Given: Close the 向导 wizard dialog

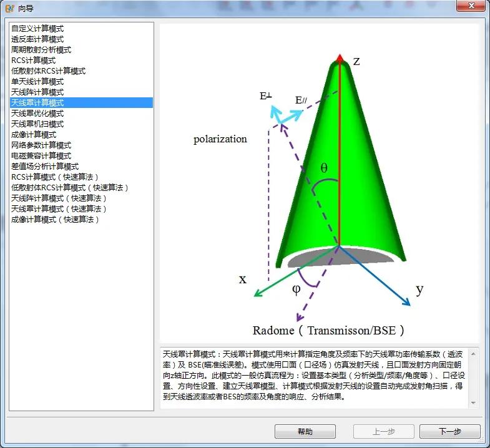Looking at the screenshot, I should [x=471, y=6].
